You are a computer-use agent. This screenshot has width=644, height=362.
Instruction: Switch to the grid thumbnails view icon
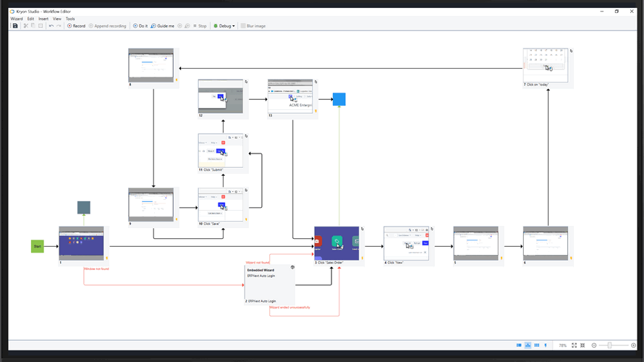pyautogui.click(x=536, y=345)
